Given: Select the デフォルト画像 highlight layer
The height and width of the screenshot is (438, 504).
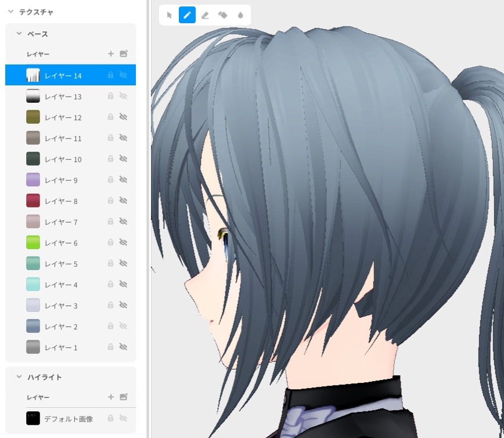Looking at the screenshot, I should click(68, 418).
